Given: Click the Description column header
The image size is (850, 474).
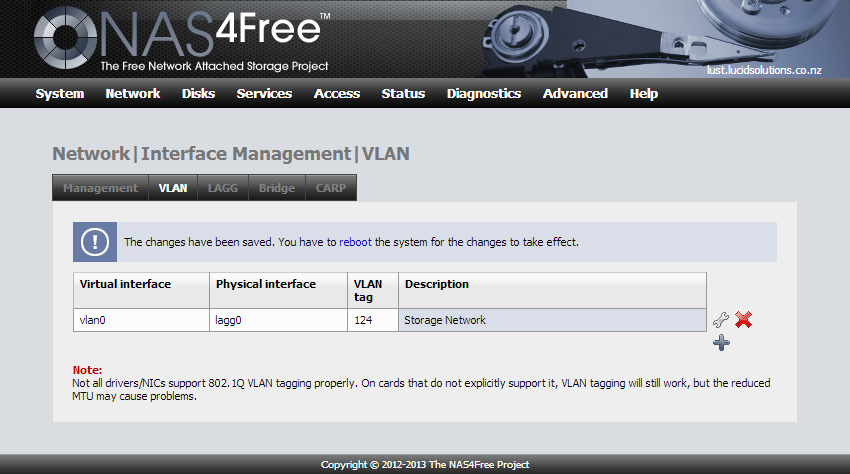Looking at the screenshot, I should (x=552, y=290).
